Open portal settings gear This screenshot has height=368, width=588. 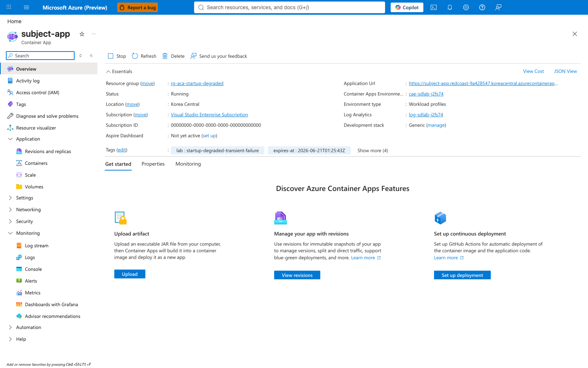[x=466, y=7]
